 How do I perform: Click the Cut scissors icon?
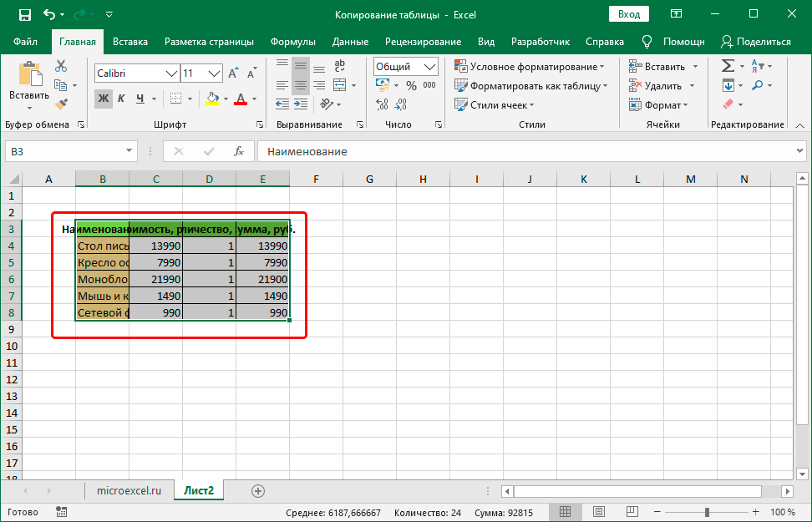pyautogui.click(x=61, y=66)
